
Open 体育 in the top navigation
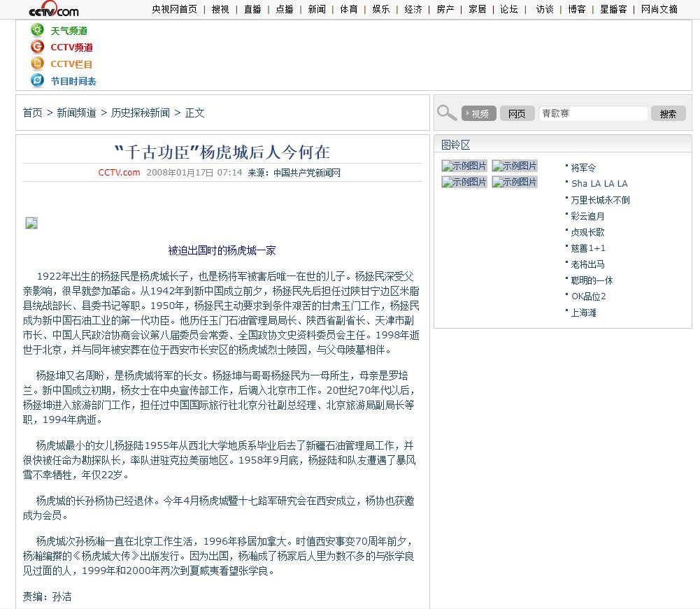click(x=349, y=9)
